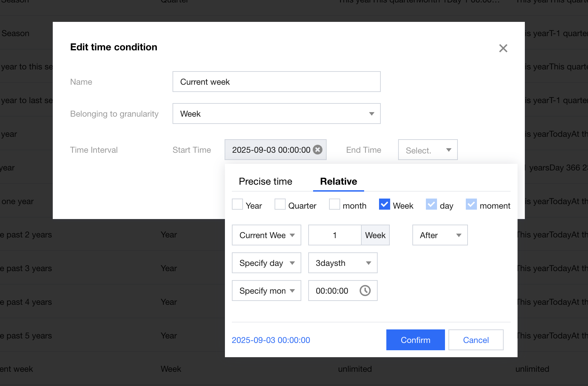Select the Relative tab
The height and width of the screenshot is (386, 588).
click(338, 181)
